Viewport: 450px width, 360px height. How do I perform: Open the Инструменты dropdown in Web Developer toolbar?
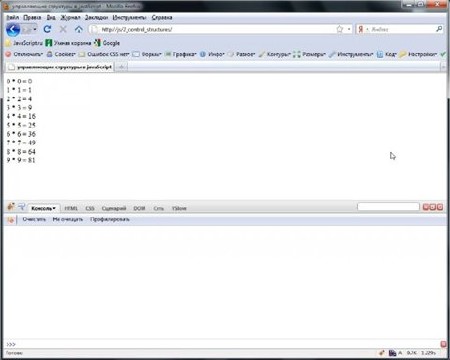coord(351,54)
